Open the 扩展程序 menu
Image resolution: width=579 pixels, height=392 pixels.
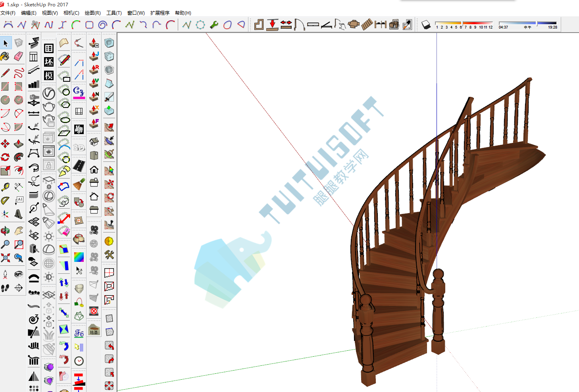(160, 13)
